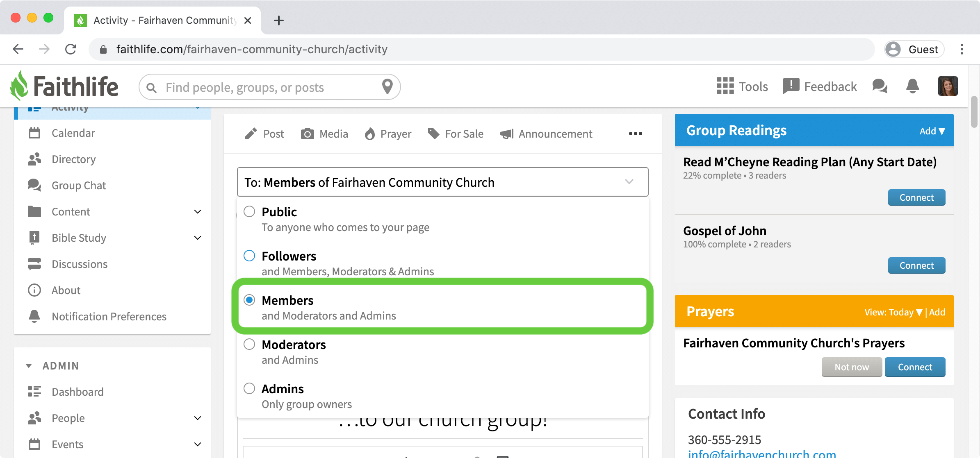Screen dimensions: 980x458
Task: Close the Activity browser tab
Action: [x=248, y=20]
